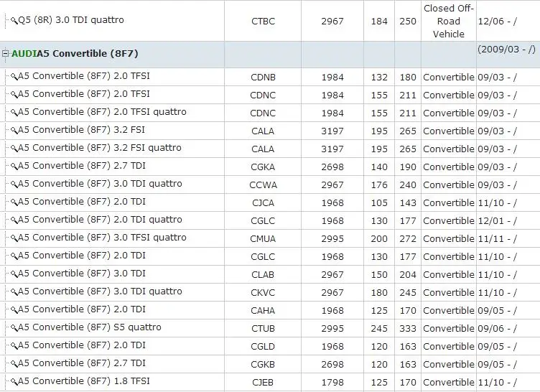
Task: Open A5 Convertible 2.0 TFSI quattro entry
Action: click(x=102, y=112)
